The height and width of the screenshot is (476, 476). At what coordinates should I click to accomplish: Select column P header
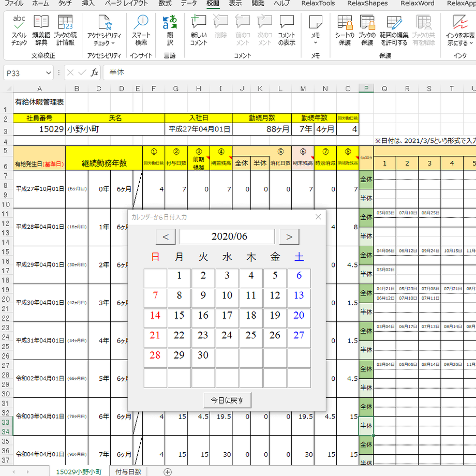tap(366, 88)
